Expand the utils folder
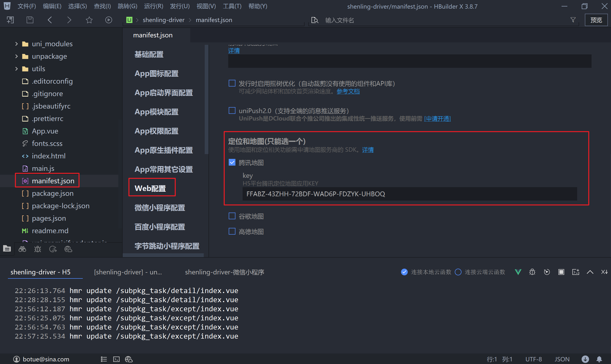The height and width of the screenshot is (364, 611). (17, 69)
